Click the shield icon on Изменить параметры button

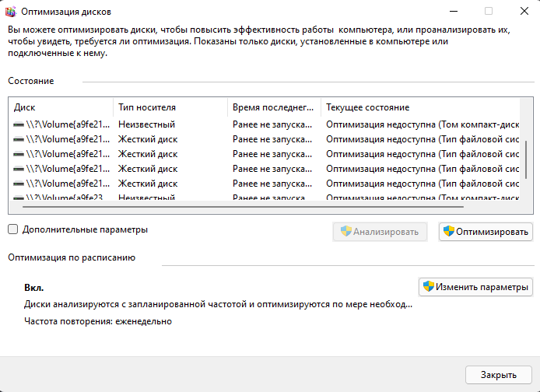(428, 286)
